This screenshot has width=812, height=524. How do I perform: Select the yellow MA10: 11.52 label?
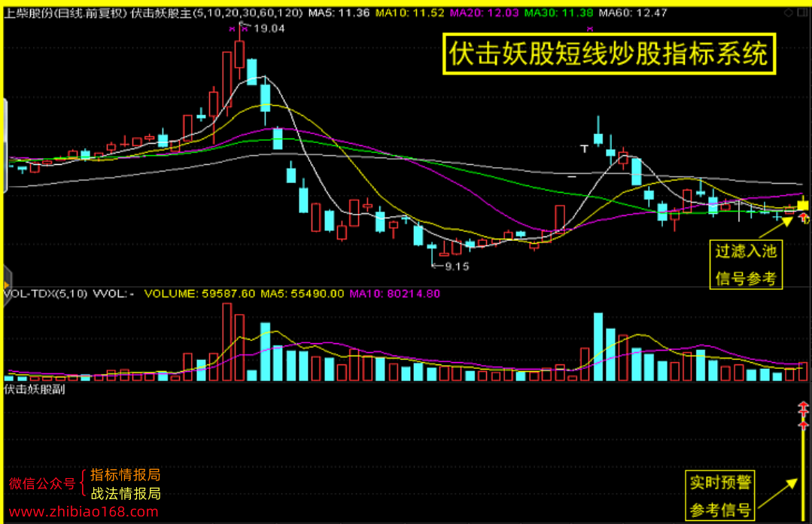point(409,13)
